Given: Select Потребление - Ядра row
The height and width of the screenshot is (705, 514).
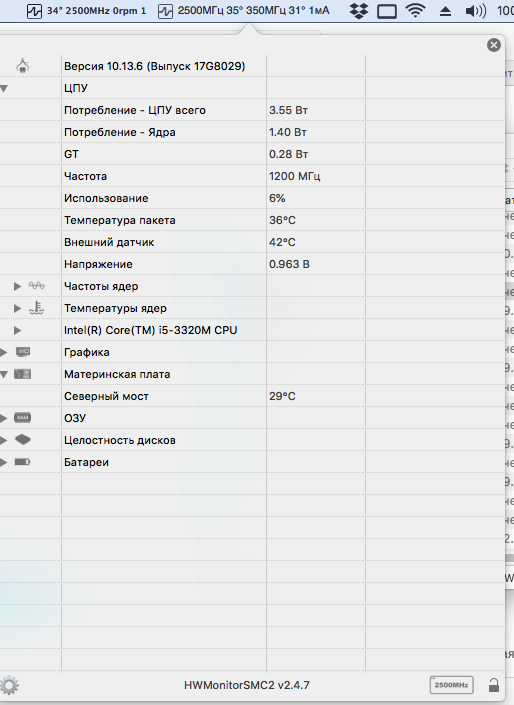Looking at the screenshot, I should 252,132.
